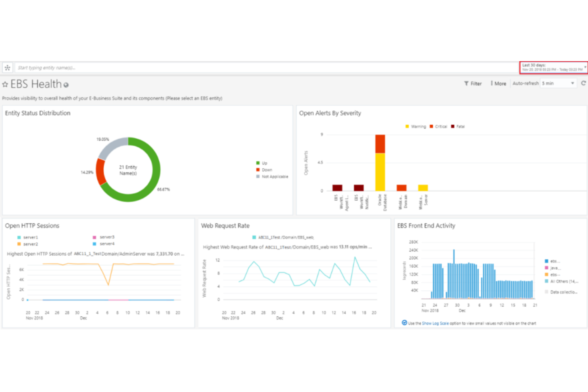Click the entity selector icon left of search bar
This screenshot has height=392, width=588.
pos(7,68)
